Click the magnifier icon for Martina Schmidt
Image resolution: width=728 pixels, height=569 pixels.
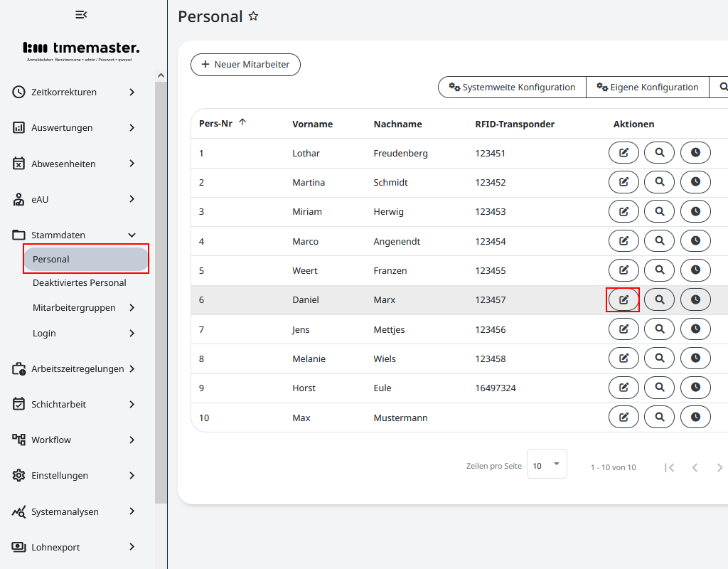click(659, 181)
